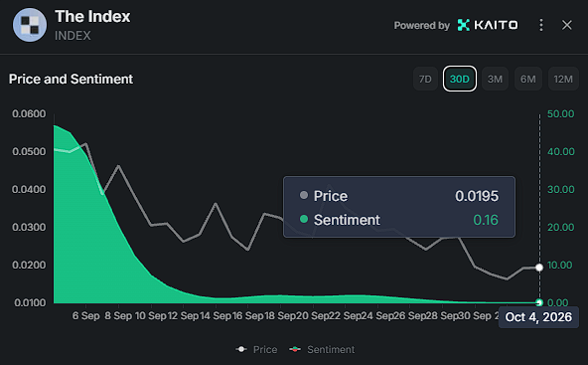
Task: Click the 0.0100 price axis label
Action: click(x=30, y=302)
